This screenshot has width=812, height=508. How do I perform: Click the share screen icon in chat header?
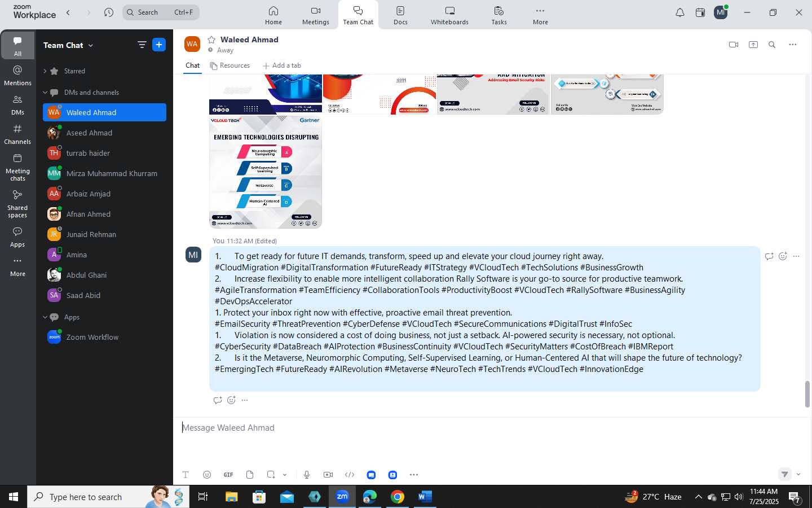pos(753,45)
